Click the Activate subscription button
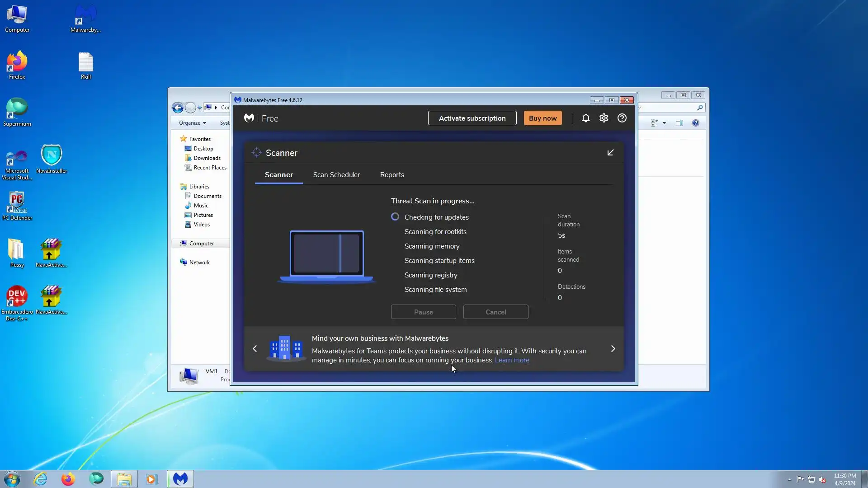The image size is (868, 488). click(472, 118)
